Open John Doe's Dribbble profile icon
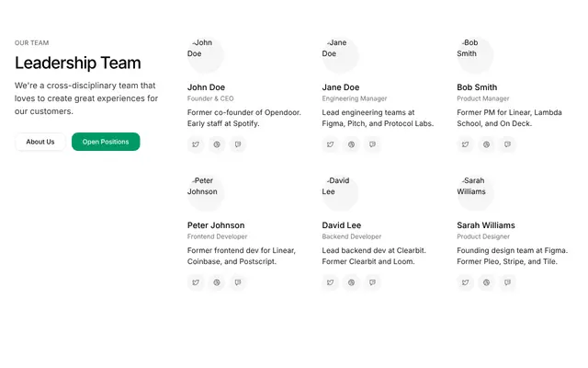 tap(217, 144)
